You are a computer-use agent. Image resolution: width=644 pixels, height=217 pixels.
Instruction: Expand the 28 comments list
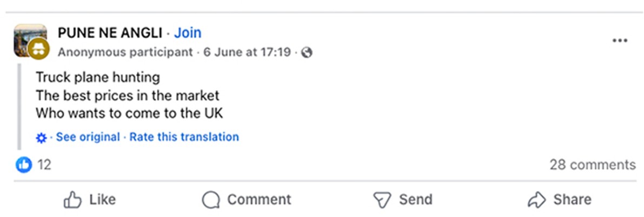coord(592,165)
